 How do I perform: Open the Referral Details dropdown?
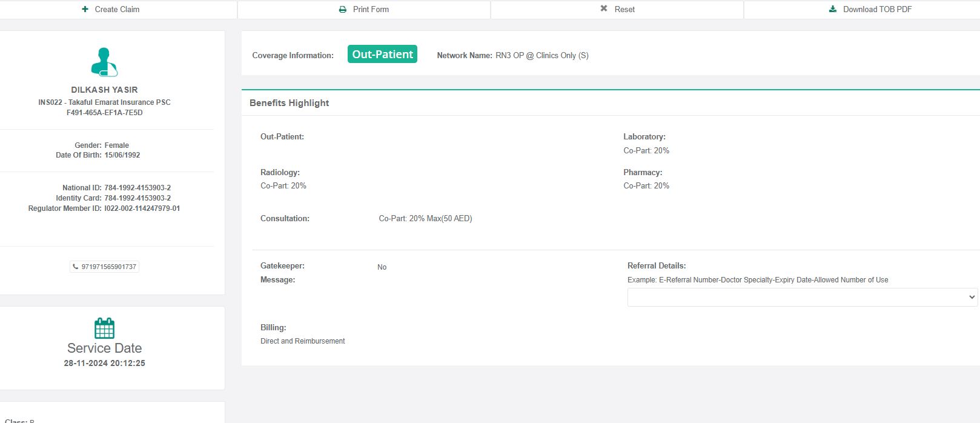tap(802, 297)
